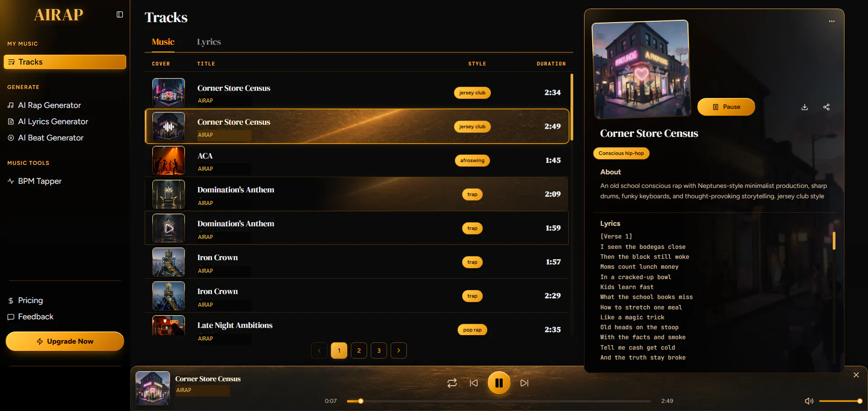Image resolution: width=868 pixels, height=411 pixels.
Task: Switch to the Music tab
Action: [x=163, y=42]
